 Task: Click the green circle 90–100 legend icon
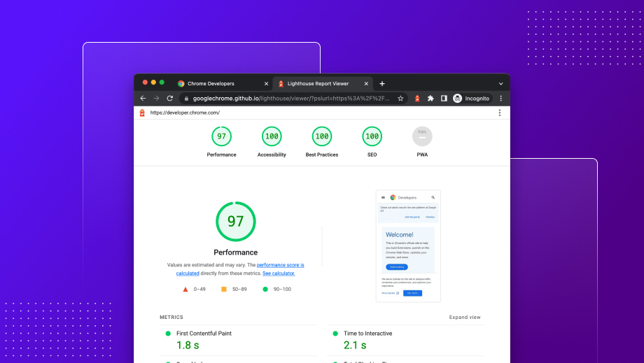265,289
